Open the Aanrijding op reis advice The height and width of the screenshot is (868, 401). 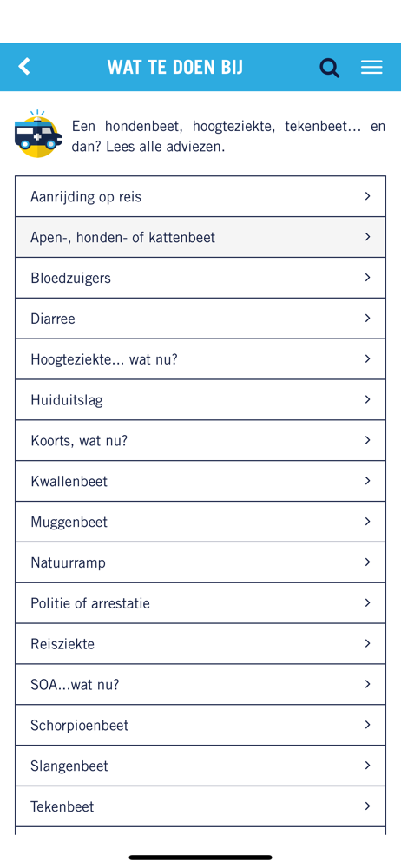pyautogui.click(x=200, y=196)
